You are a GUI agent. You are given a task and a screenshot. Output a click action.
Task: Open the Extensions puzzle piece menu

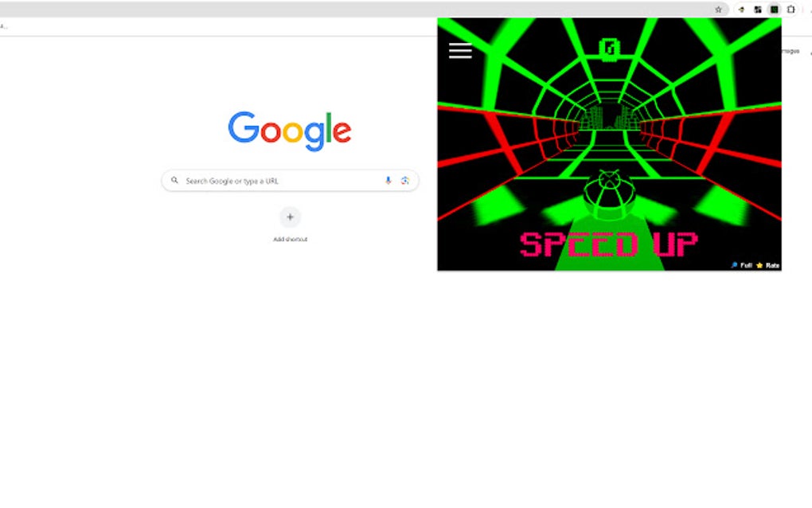[791, 10]
